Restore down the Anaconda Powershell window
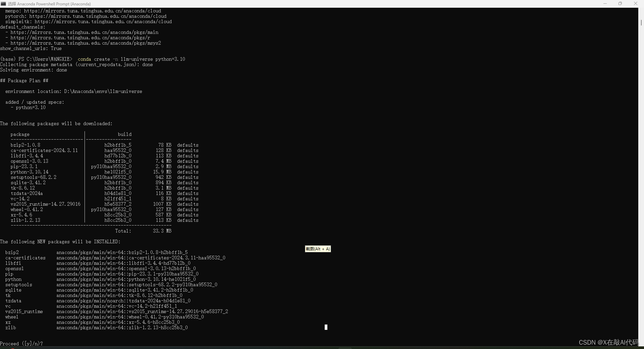 (x=620, y=4)
